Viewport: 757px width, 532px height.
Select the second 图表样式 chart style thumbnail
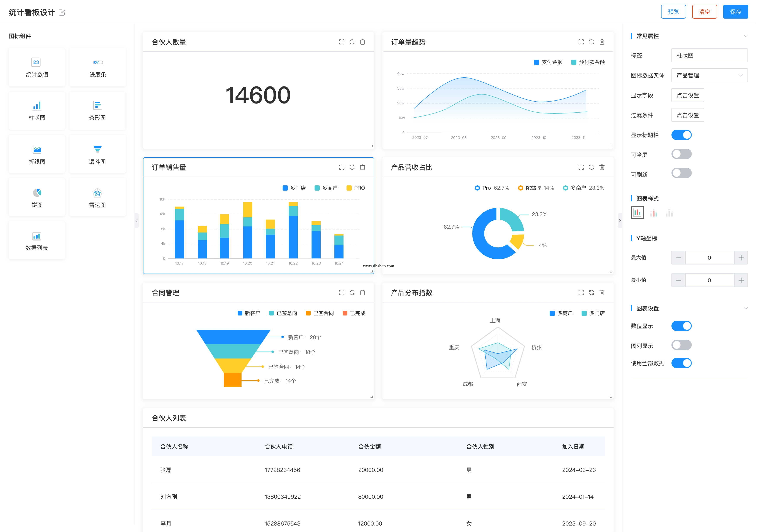tap(654, 213)
